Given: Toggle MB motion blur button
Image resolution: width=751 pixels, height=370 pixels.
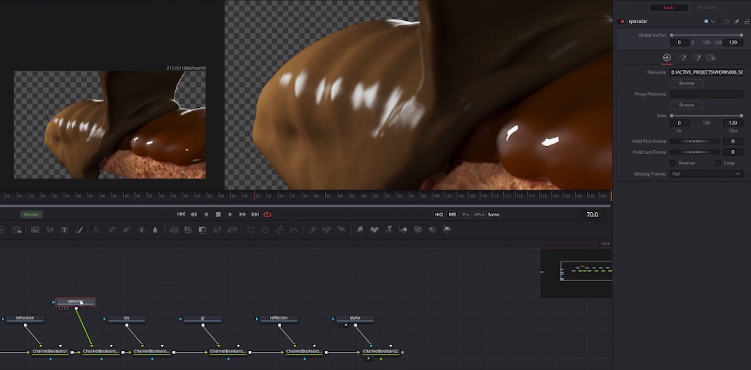Looking at the screenshot, I should 452,214.
